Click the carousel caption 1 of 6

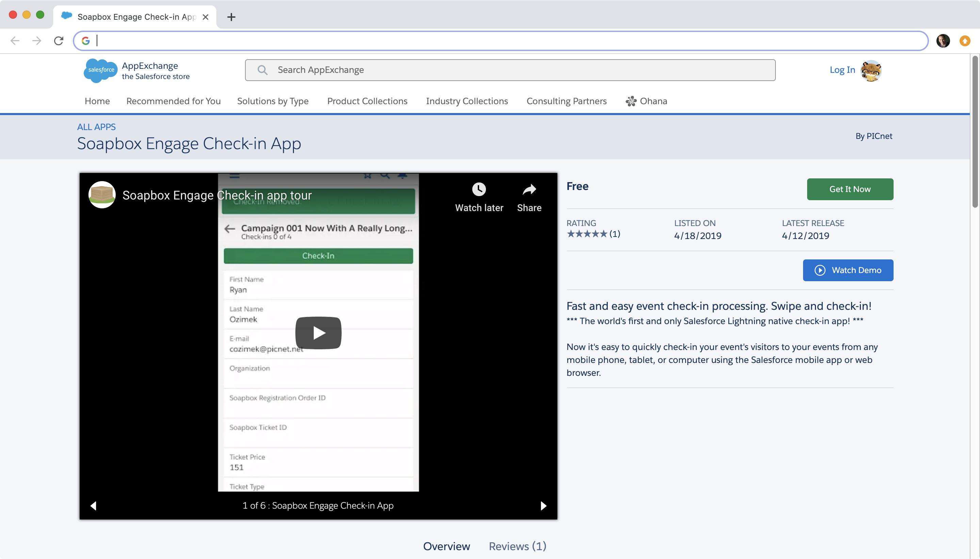point(318,506)
